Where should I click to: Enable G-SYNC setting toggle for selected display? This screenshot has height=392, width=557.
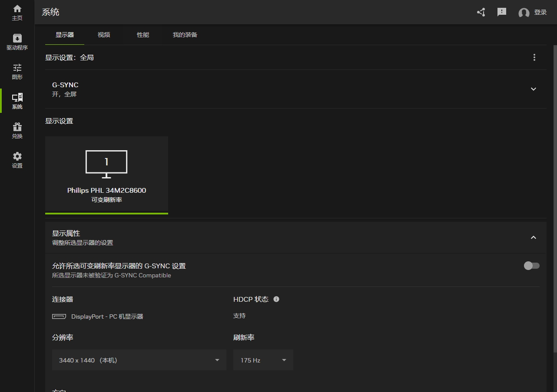531,266
